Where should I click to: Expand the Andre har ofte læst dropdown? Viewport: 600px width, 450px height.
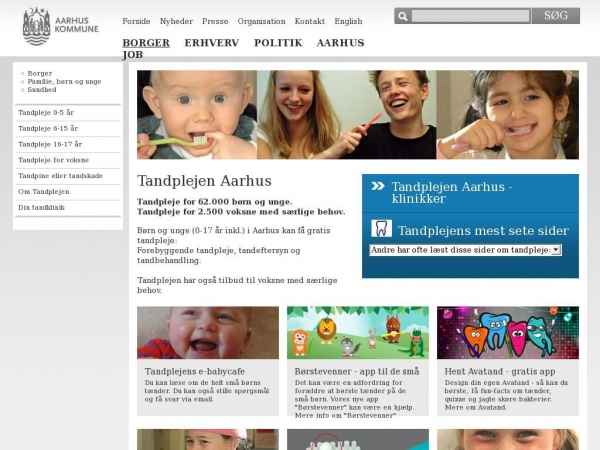pyautogui.click(x=465, y=250)
